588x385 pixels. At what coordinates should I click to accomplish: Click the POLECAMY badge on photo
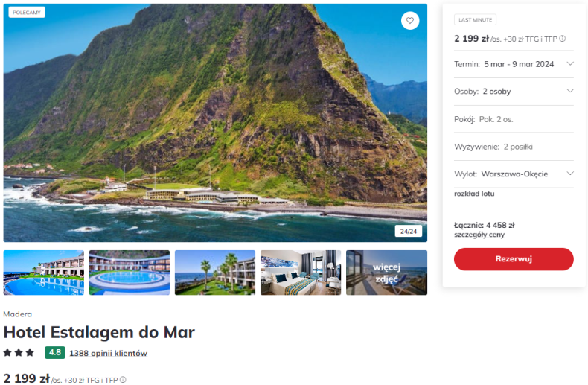pos(27,13)
